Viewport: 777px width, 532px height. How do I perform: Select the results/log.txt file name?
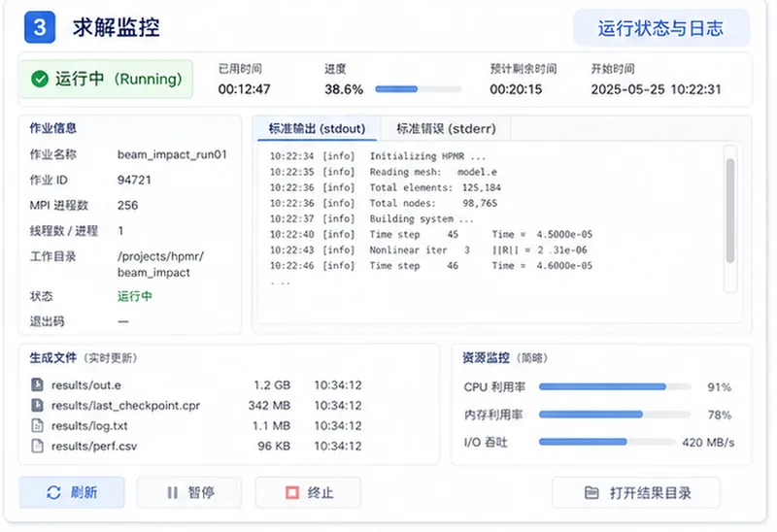(89, 425)
